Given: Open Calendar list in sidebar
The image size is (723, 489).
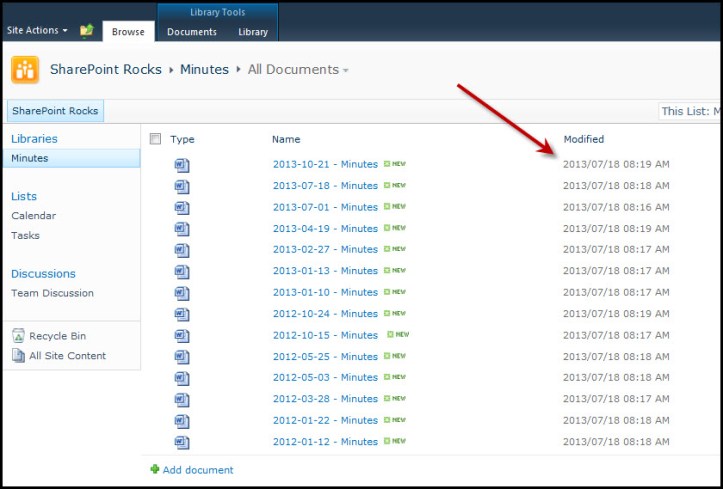Looking at the screenshot, I should 34,216.
